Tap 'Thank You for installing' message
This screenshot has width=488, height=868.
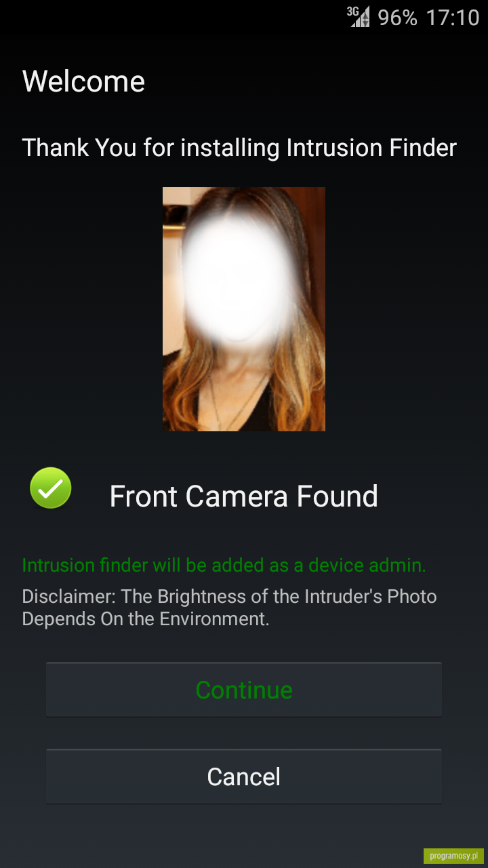pos(152,148)
